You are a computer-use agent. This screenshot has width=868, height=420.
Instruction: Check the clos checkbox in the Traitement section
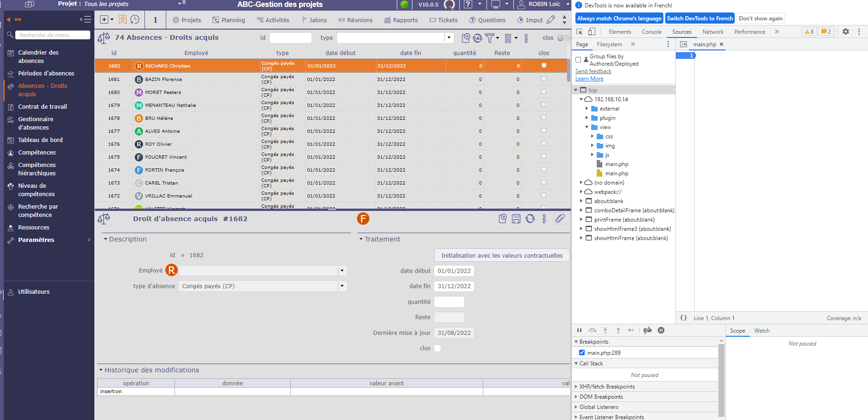click(x=437, y=348)
